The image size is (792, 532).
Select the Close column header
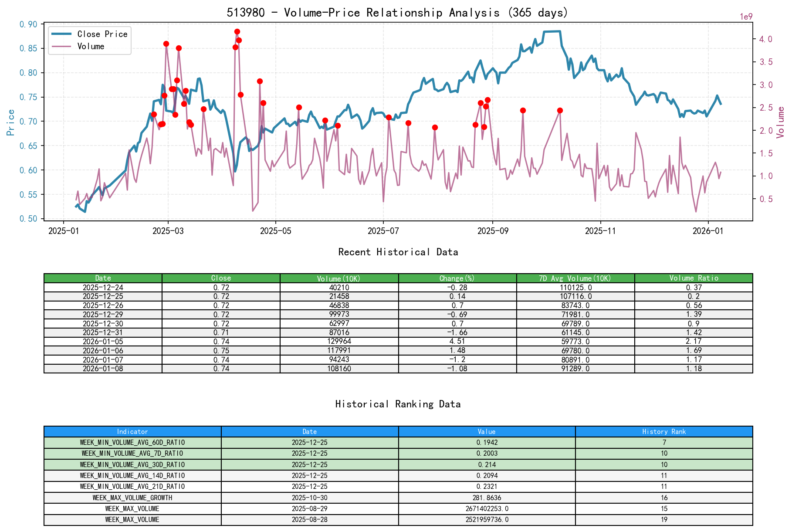coord(220,278)
